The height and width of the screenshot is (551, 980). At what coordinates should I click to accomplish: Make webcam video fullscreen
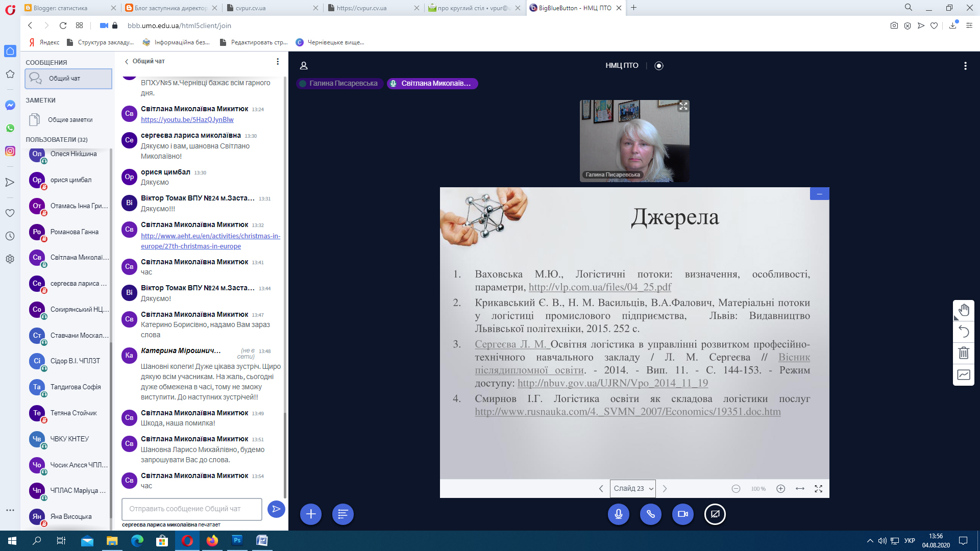click(683, 106)
